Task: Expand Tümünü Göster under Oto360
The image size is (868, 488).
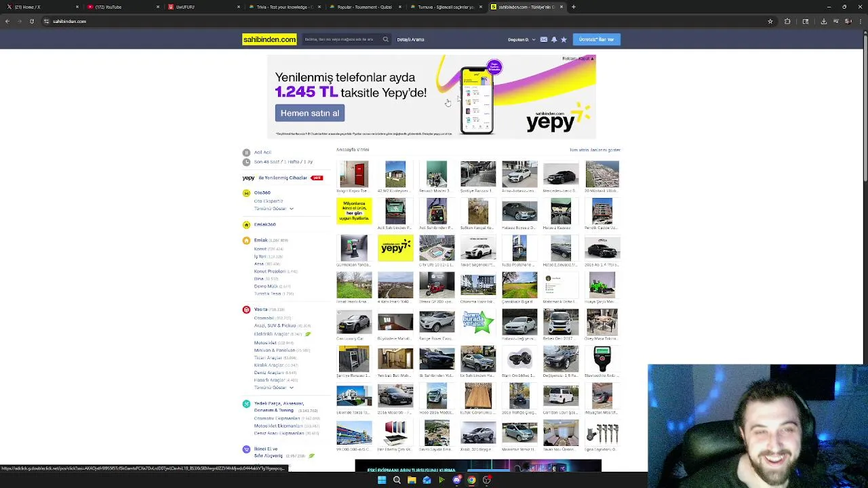Action: [273, 209]
